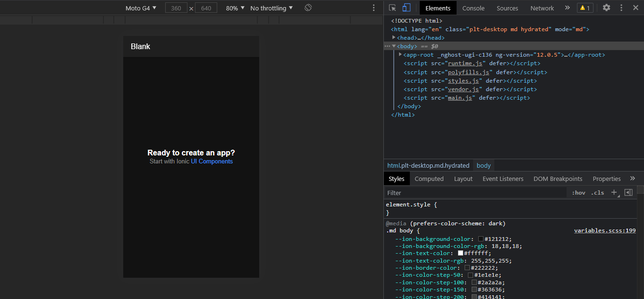Open the DOM Breakpoints sub-tab
This screenshot has width=644, height=299.
tap(558, 179)
